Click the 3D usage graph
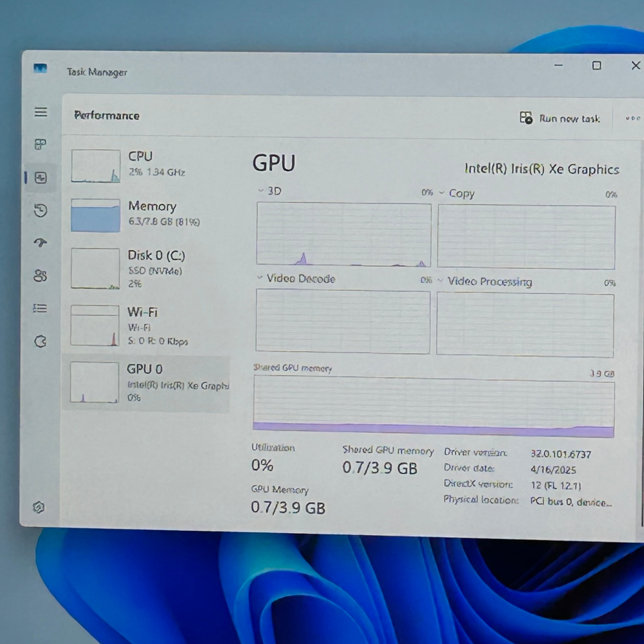The height and width of the screenshot is (644, 644). 344,235
